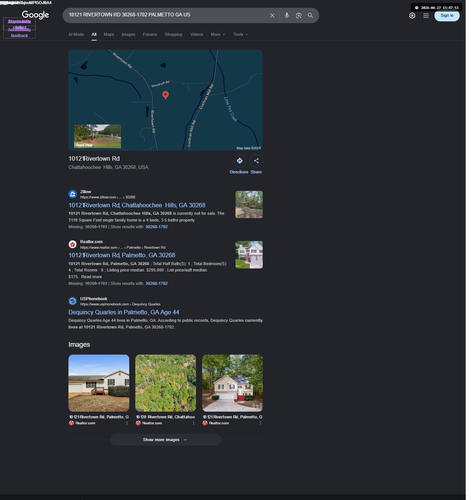
Task: Open first image of white ranch house
Action: tap(99, 383)
